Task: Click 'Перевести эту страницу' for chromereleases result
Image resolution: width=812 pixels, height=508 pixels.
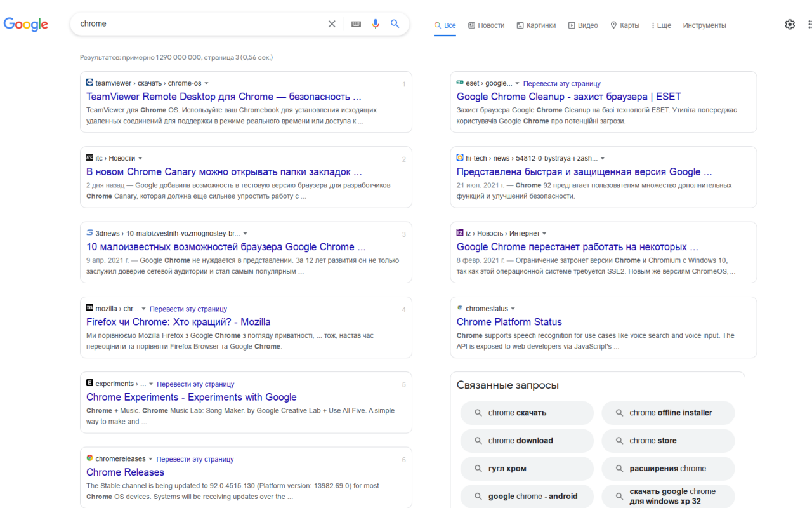Action: coord(195,459)
